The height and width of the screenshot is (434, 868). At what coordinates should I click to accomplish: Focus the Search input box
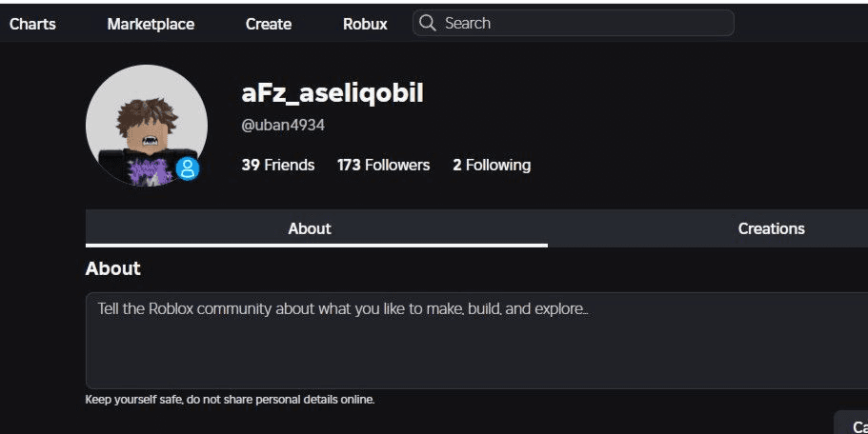(x=574, y=23)
